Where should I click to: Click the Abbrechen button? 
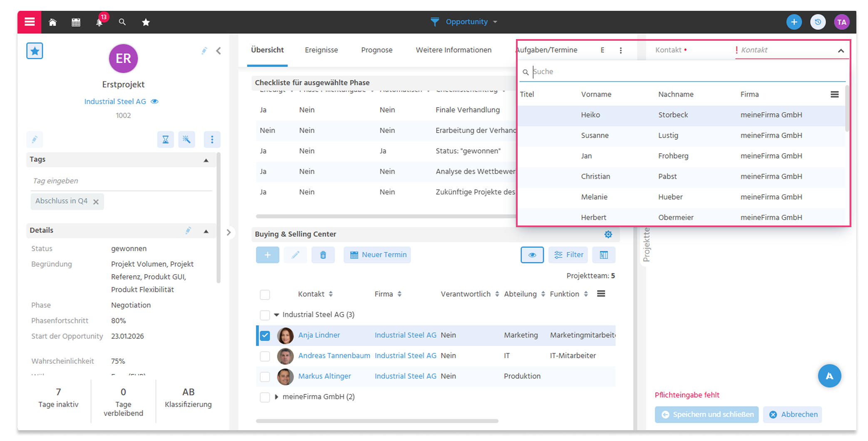pos(792,414)
